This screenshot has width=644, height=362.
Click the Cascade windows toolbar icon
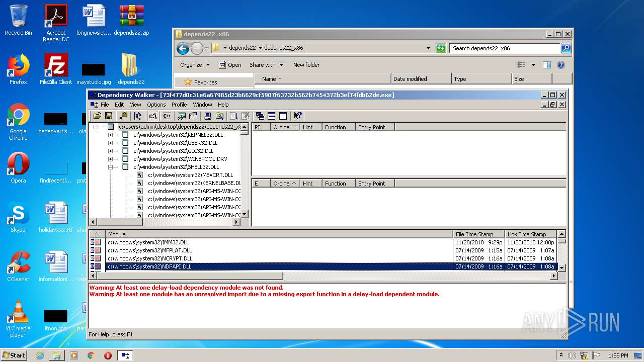click(x=260, y=116)
